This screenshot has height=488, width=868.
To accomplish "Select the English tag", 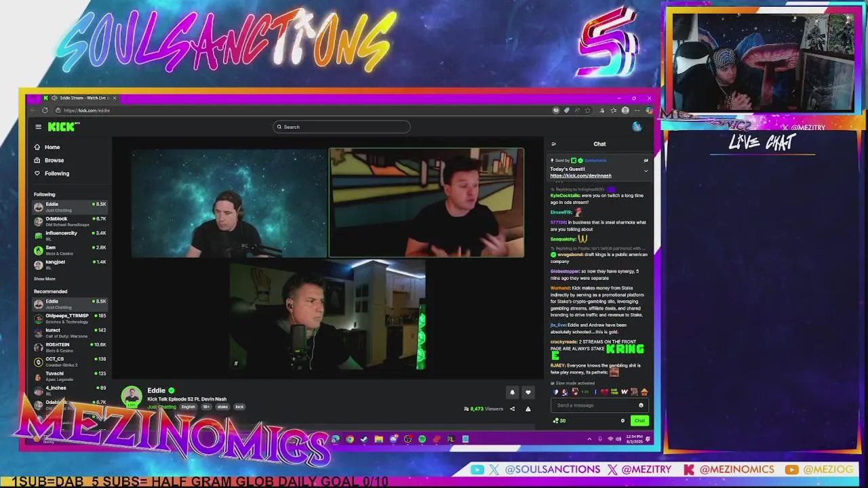I will (189, 407).
